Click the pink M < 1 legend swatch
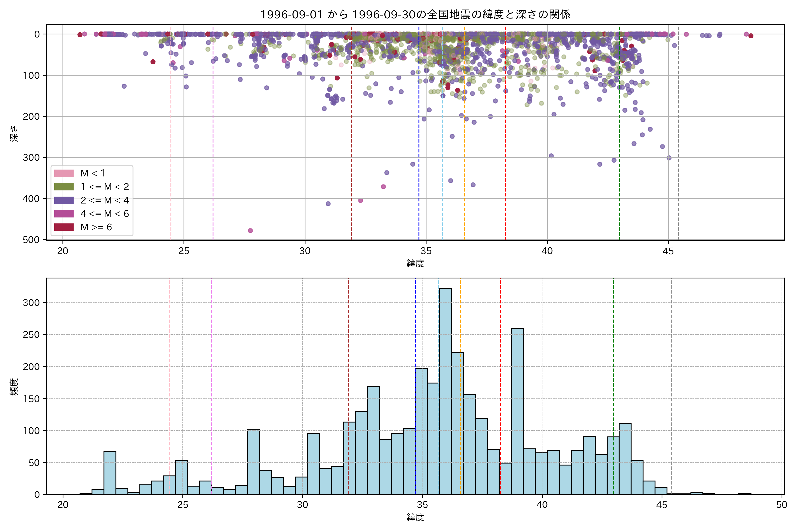The width and height of the screenshot is (798, 532). point(64,173)
